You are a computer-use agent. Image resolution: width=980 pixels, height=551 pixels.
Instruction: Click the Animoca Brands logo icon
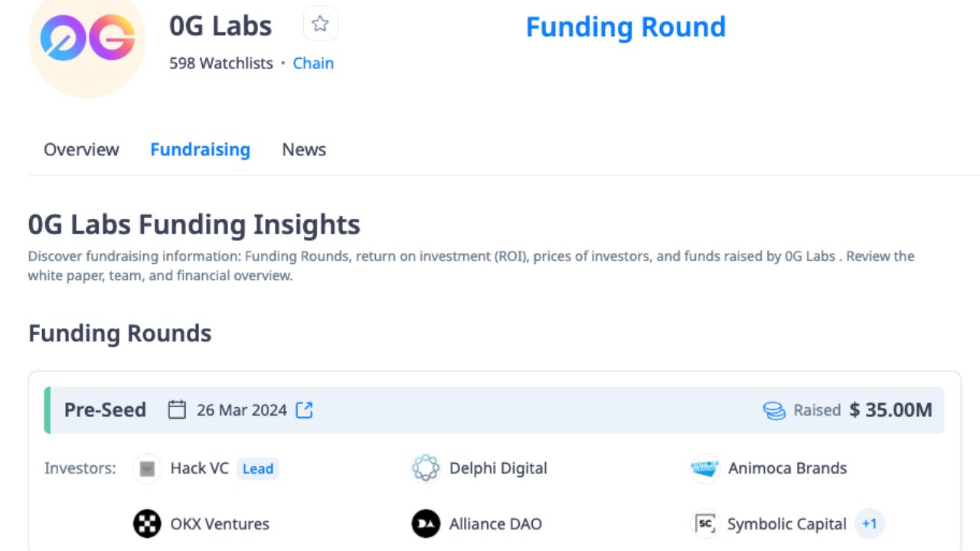[x=704, y=468]
